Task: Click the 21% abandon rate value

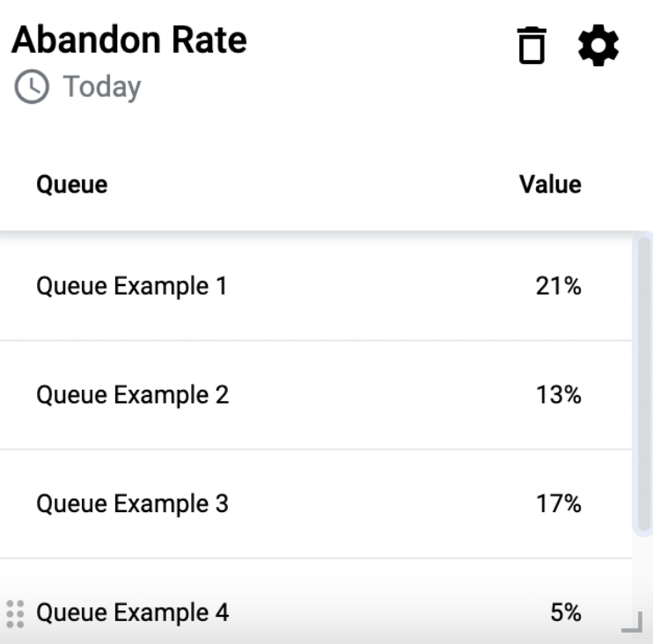Action: coord(559,287)
